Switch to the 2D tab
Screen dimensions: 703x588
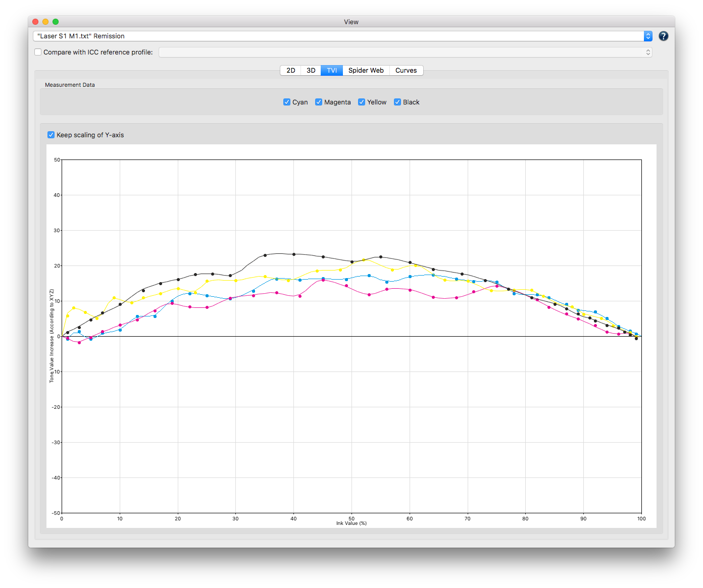(x=291, y=70)
